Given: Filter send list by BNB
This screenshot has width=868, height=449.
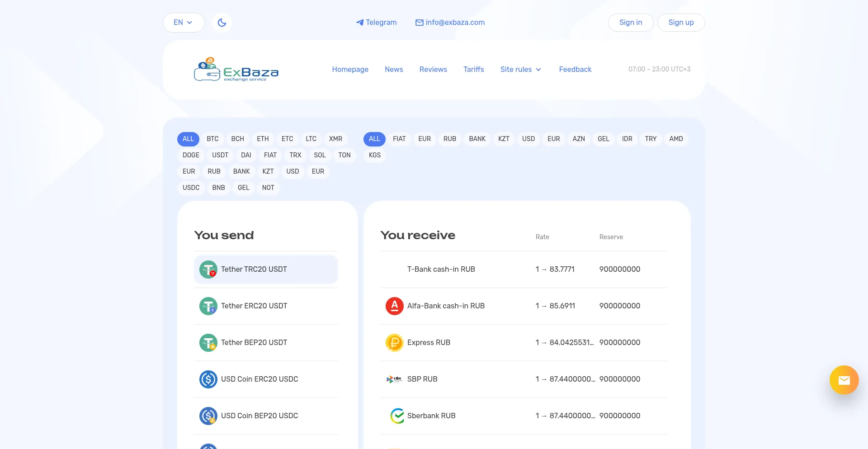Looking at the screenshot, I should [218, 188].
